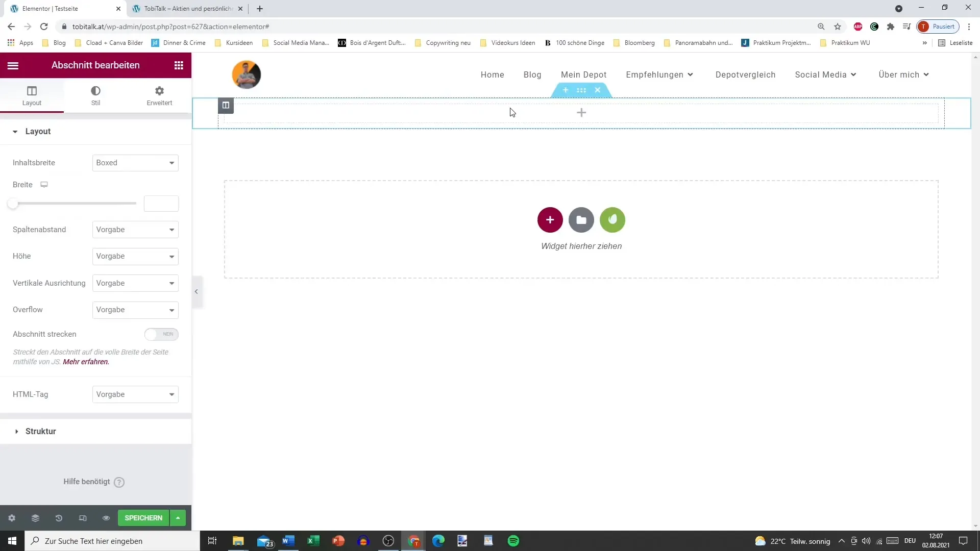Click Mein Depot menu item
Screen dimensions: 980x551
coord(583,74)
